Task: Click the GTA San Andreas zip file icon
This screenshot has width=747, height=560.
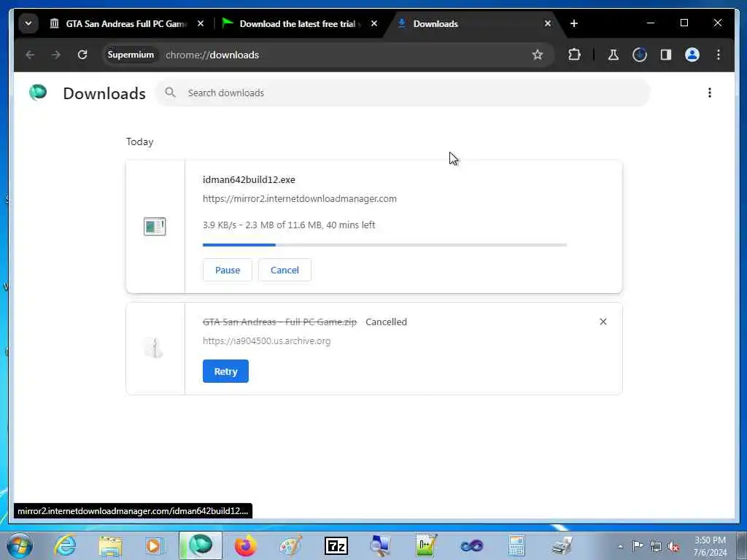Action: [x=155, y=348]
